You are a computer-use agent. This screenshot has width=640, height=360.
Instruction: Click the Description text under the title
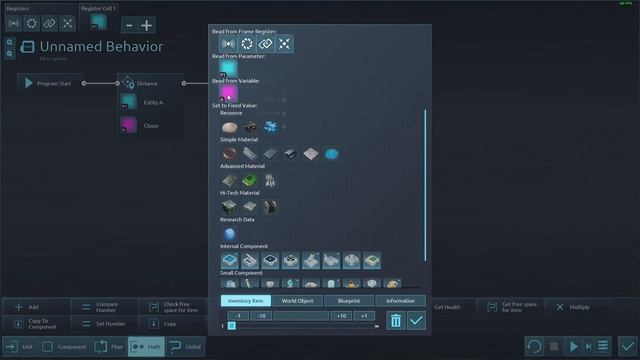tap(53, 59)
